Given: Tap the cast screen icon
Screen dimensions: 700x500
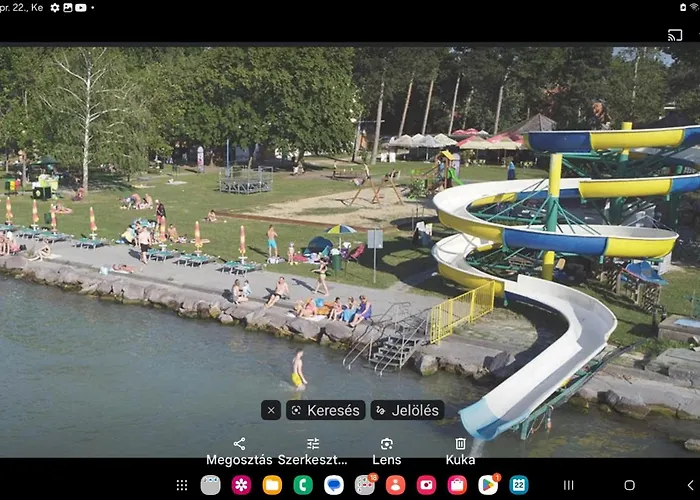Looking at the screenshot, I should (675, 35).
